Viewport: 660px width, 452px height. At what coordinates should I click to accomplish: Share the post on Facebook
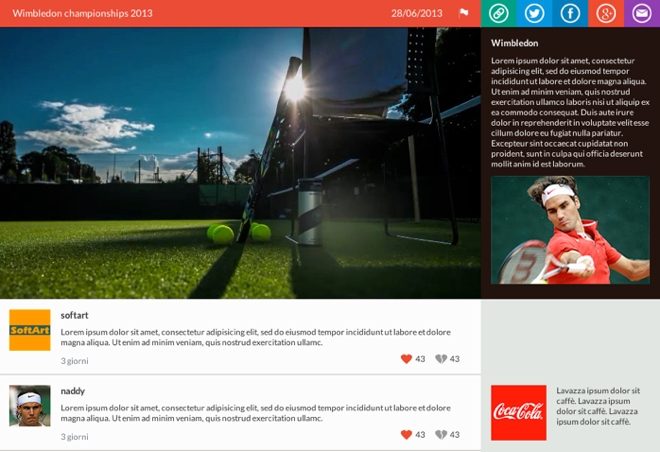[x=570, y=13]
